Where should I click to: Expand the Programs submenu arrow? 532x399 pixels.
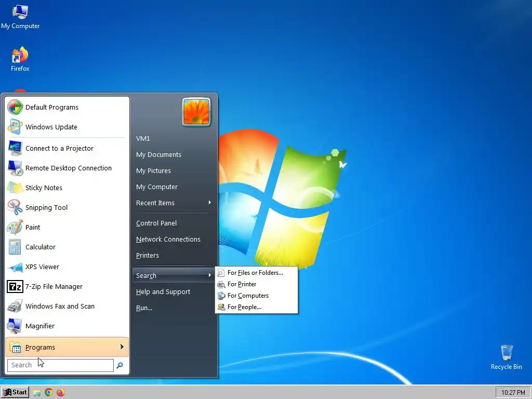122,347
